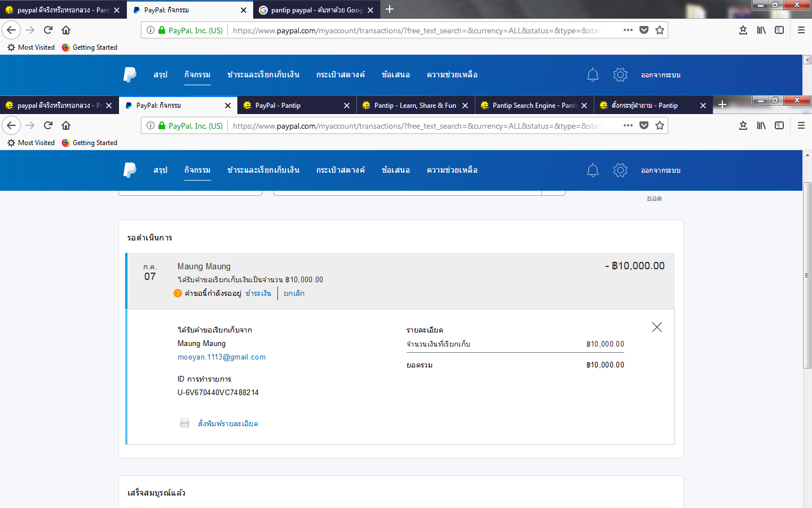Open the settings gear in the front window PayPal header
Viewport: 812px width, 508px height.
click(620, 170)
